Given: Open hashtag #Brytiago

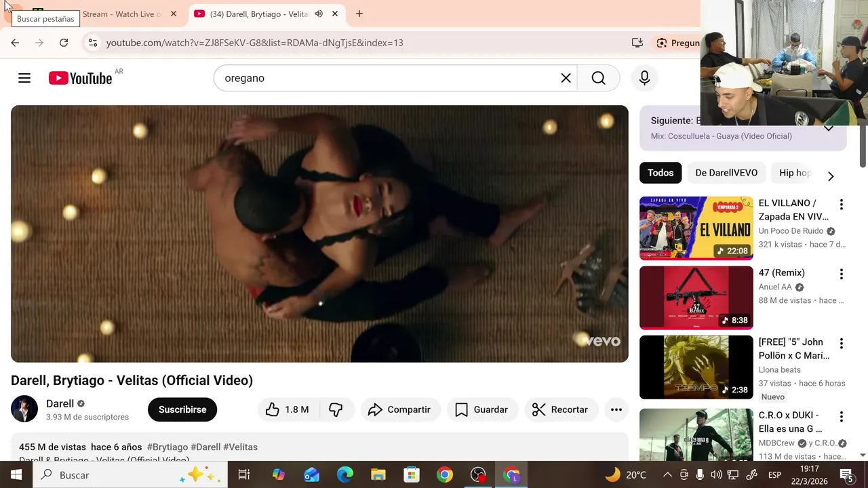Looking at the screenshot, I should tap(167, 447).
